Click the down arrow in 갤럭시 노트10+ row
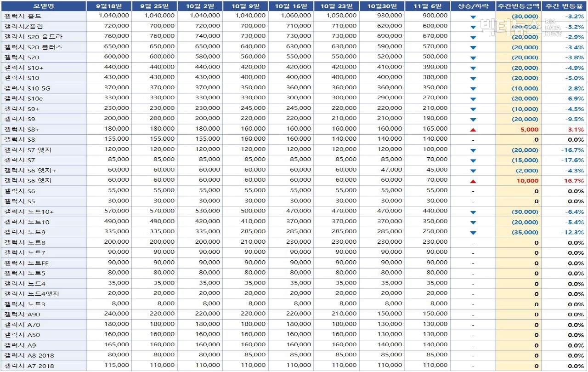The image size is (588, 372). click(x=473, y=212)
